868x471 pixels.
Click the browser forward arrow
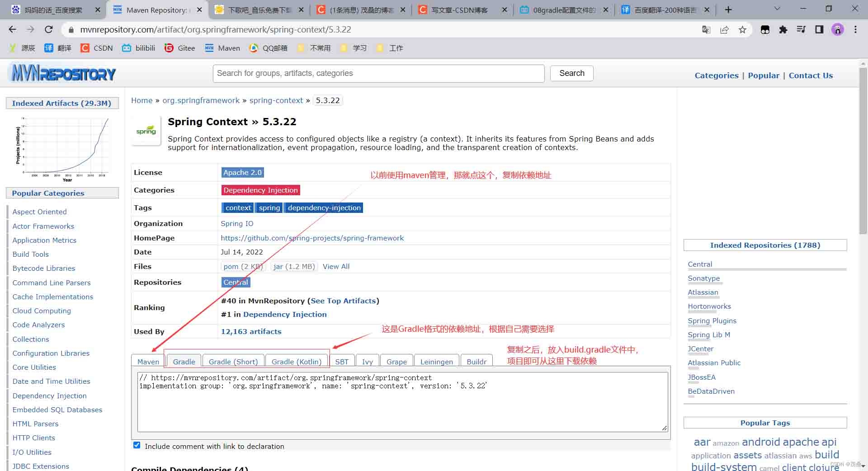(x=30, y=29)
